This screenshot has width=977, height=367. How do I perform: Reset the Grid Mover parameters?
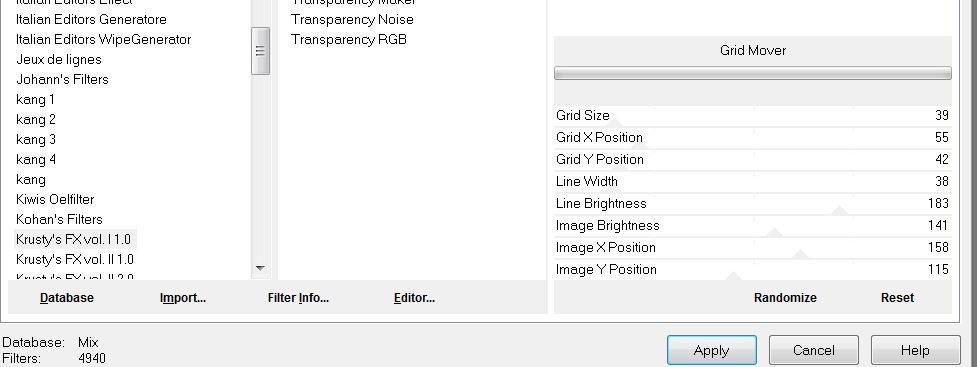897,298
